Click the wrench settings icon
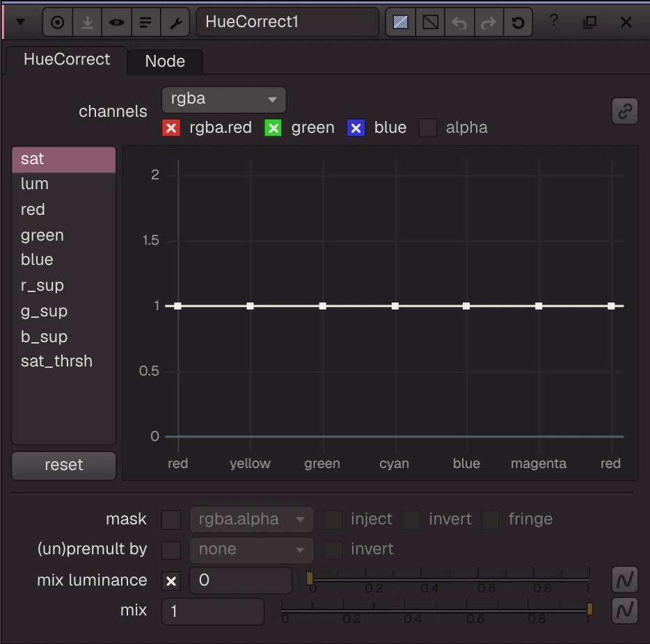The height and width of the screenshot is (644, 650). tap(175, 22)
